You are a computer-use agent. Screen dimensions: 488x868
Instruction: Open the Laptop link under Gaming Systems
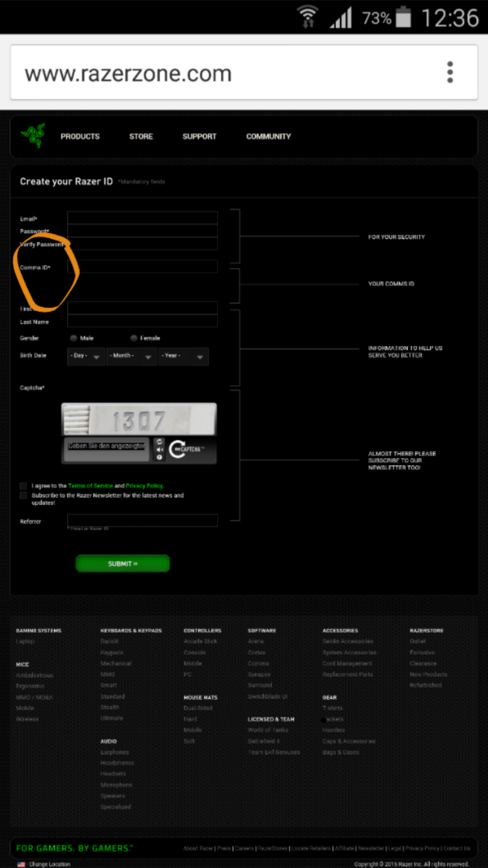click(x=25, y=642)
